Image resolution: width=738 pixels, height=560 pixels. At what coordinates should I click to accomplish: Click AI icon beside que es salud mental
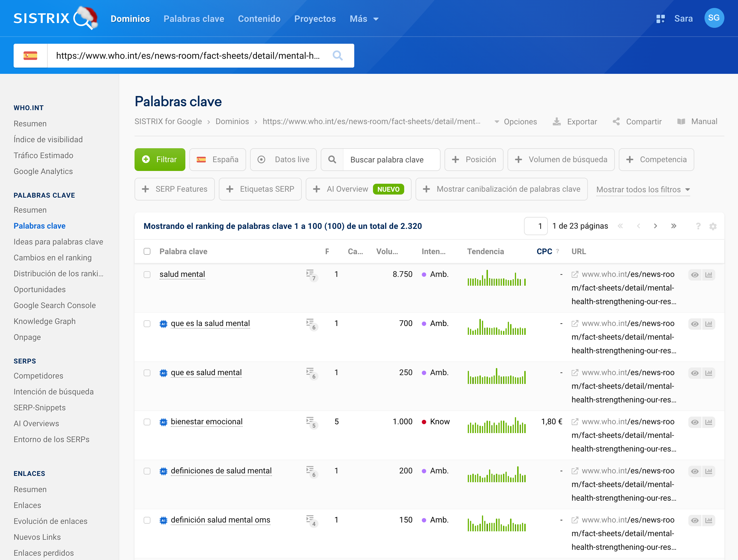(x=163, y=373)
